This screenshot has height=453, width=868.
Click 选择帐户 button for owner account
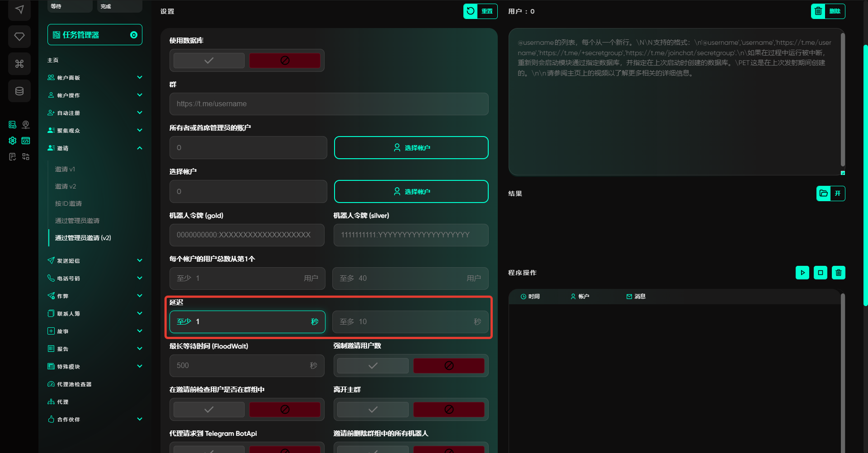coord(411,148)
